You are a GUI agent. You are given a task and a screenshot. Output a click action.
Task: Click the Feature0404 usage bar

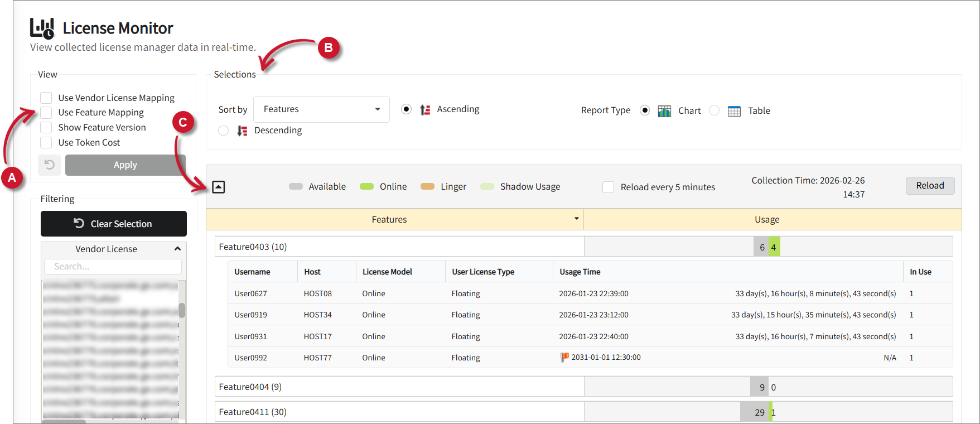(769, 387)
